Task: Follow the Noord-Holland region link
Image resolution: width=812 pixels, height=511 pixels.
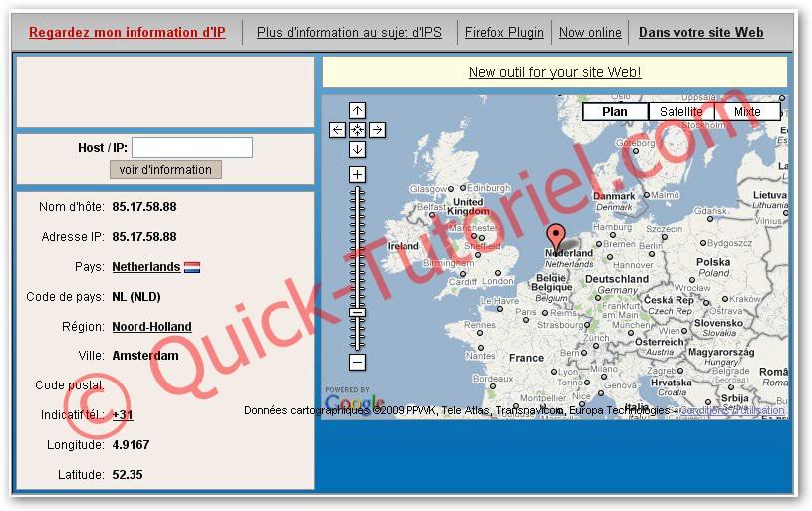Action: pos(151,327)
